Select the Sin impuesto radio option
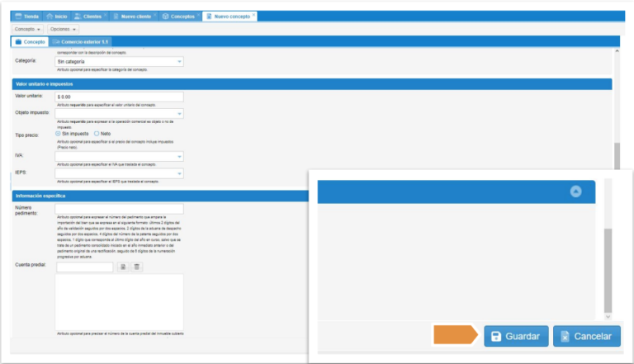 [x=59, y=133]
